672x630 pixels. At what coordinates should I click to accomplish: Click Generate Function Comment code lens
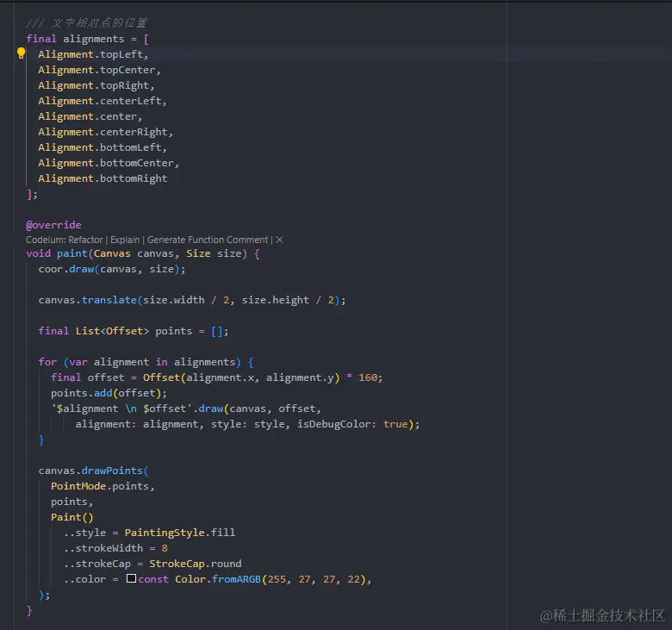click(208, 240)
